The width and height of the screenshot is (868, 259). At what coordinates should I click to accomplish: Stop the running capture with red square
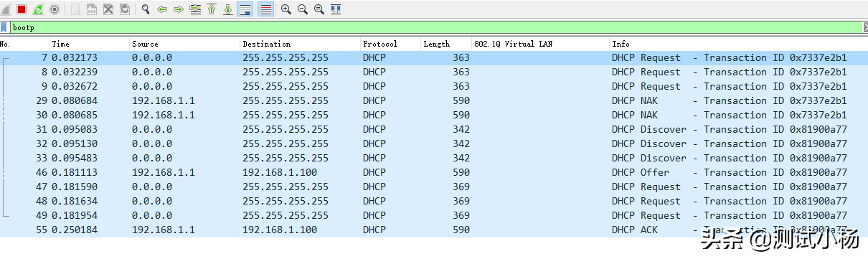pos(22,9)
